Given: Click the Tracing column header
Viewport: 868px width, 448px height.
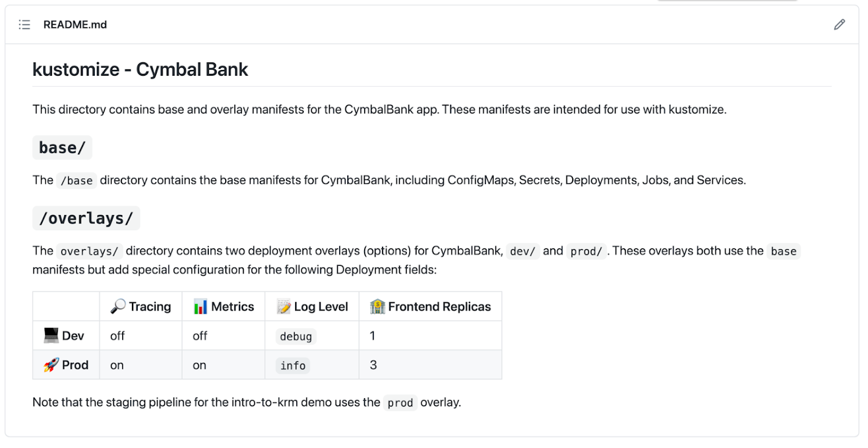Looking at the screenshot, I should [141, 306].
